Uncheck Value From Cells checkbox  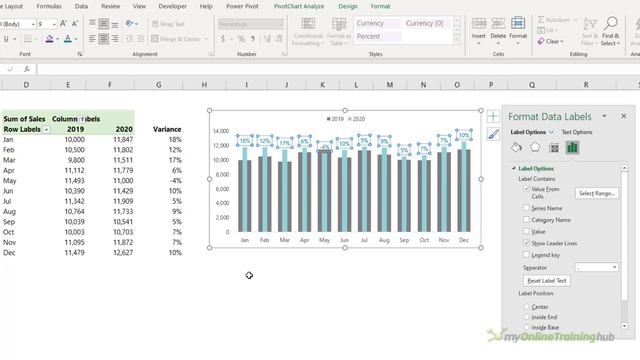(526, 189)
